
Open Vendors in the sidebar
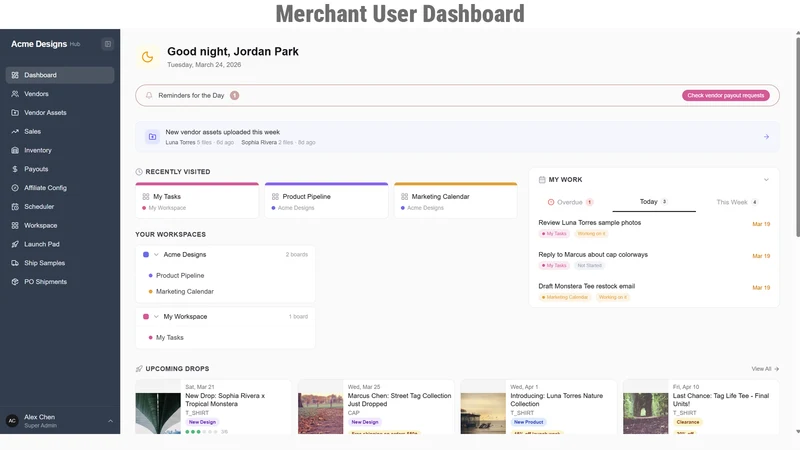60,94
